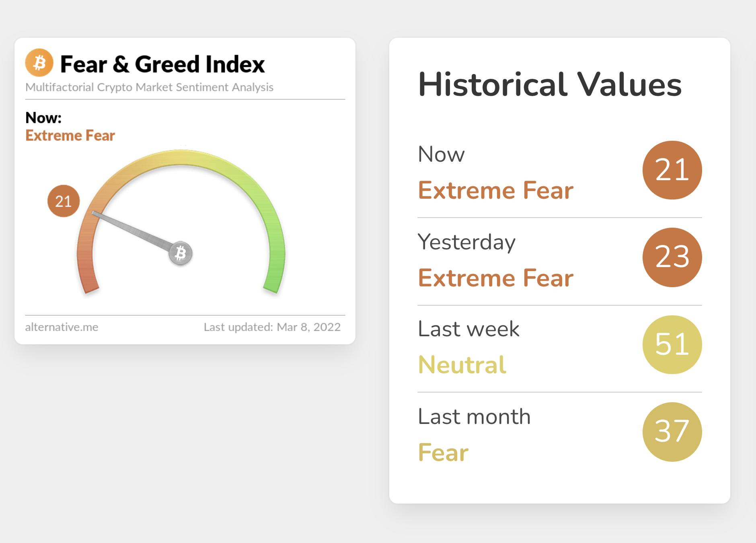The width and height of the screenshot is (756, 543).
Task: Select the Last month circle showing 37
Action: pos(672,432)
